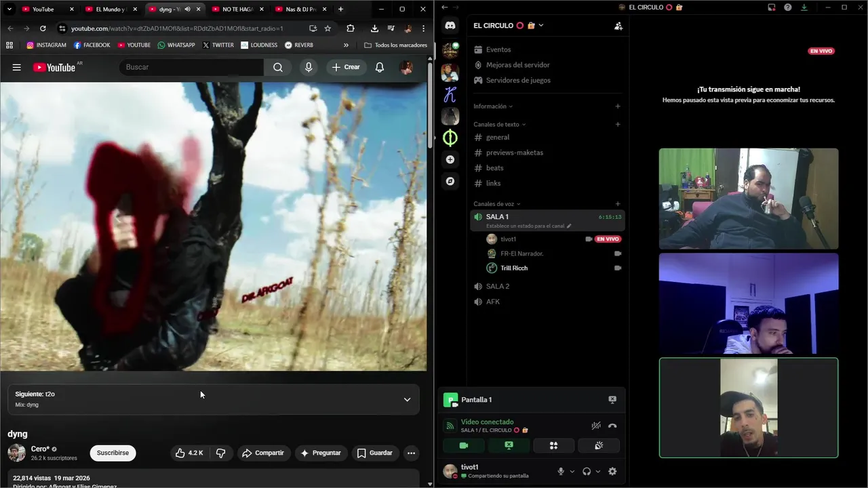This screenshot has width=868, height=488.
Task: Open Discord help question mark icon
Action: tap(787, 7)
